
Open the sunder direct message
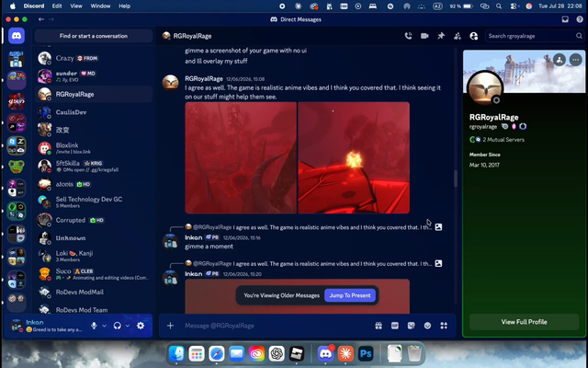[94, 76]
